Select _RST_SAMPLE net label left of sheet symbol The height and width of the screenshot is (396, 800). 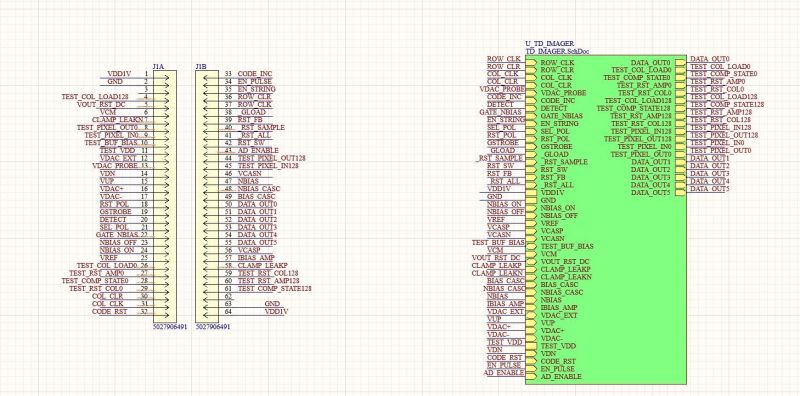pyautogui.click(x=500, y=158)
